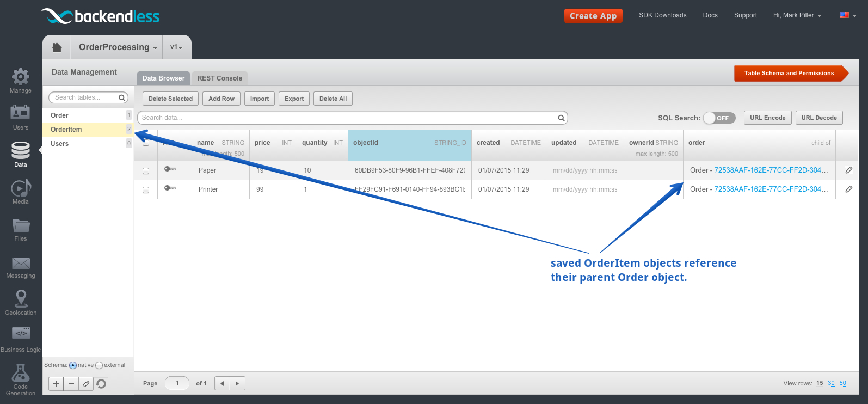This screenshot has height=404, width=868.
Task: Click the Delete All button
Action: (x=333, y=99)
